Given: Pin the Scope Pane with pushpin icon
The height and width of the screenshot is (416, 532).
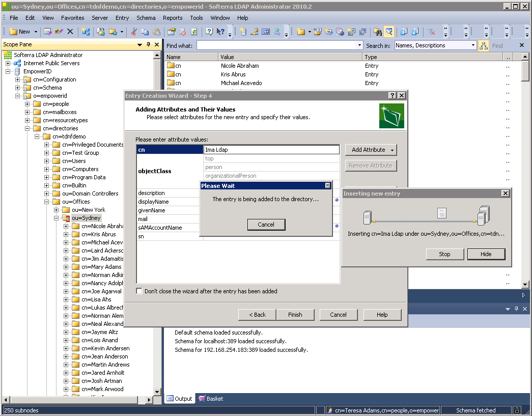Looking at the screenshot, I should (148, 45).
